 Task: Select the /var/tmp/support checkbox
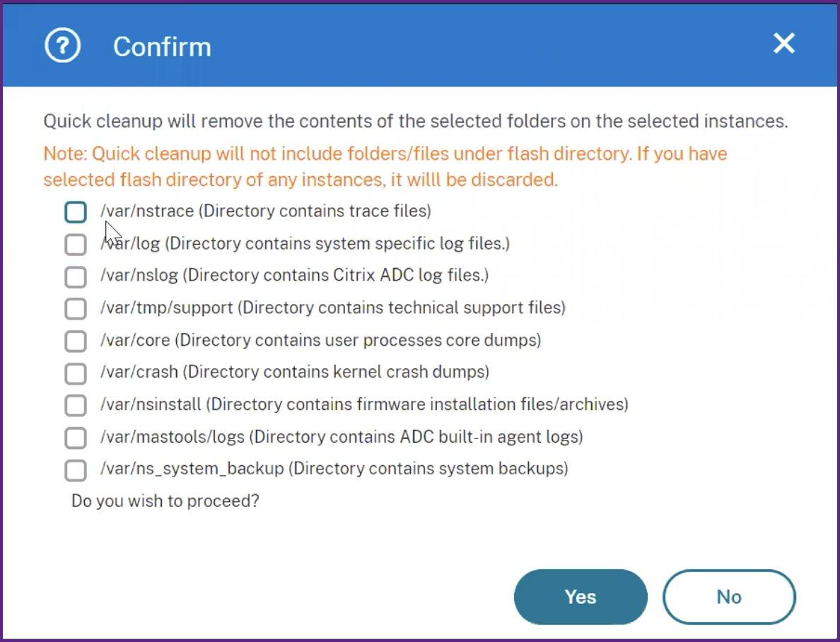point(76,309)
